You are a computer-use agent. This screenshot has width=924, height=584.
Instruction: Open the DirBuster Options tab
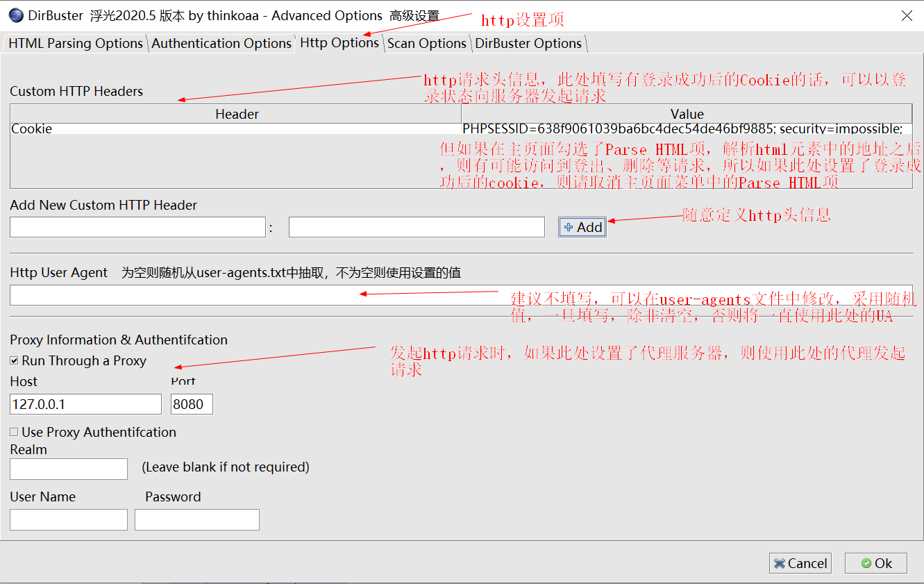(x=528, y=43)
